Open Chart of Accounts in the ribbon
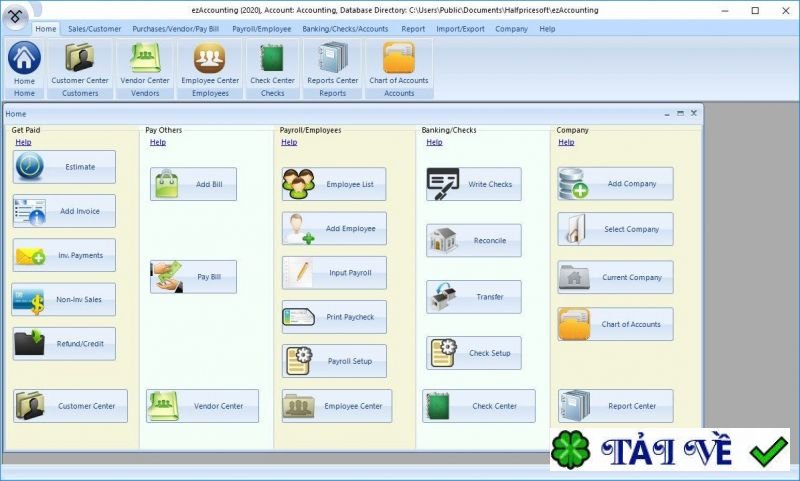 click(x=399, y=64)
